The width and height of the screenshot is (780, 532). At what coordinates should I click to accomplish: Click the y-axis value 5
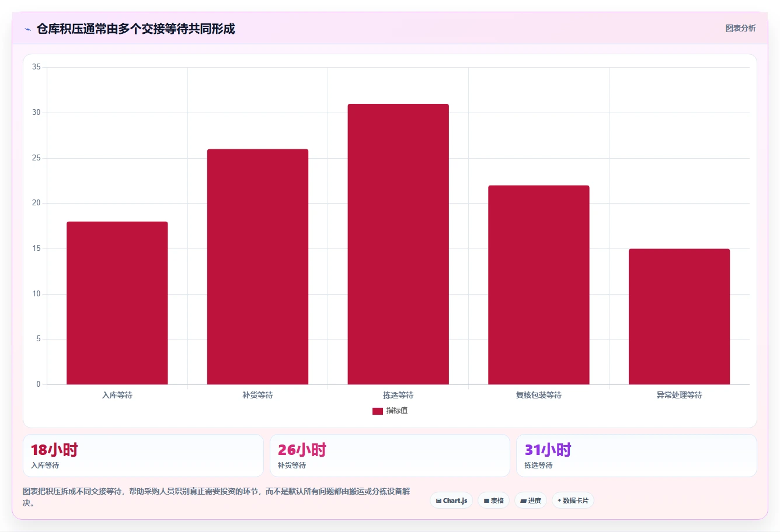tap(39, 339)
